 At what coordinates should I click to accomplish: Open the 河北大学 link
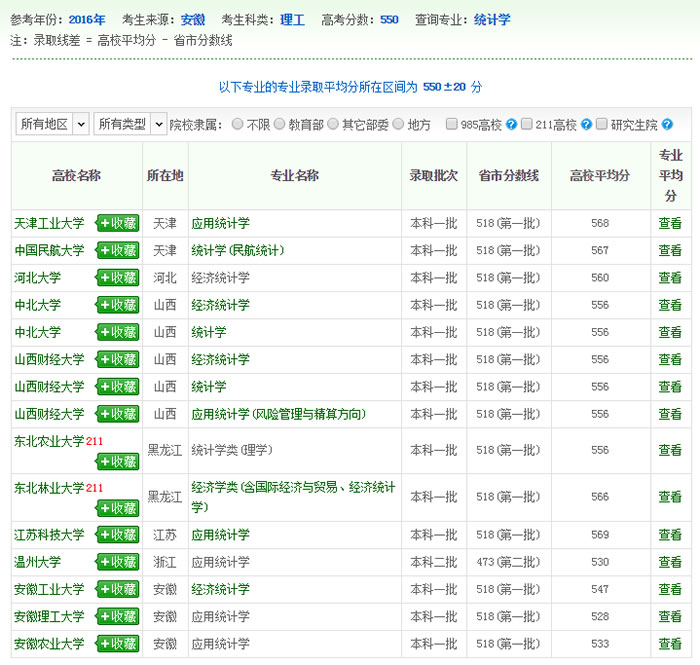38,278
